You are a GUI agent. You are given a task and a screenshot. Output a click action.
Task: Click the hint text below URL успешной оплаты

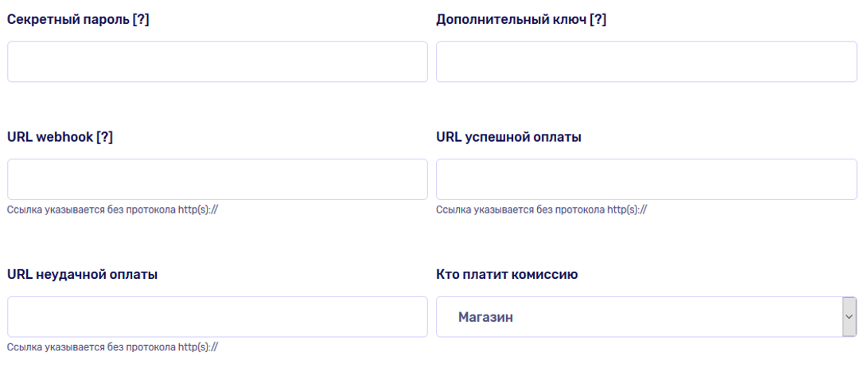541,210
